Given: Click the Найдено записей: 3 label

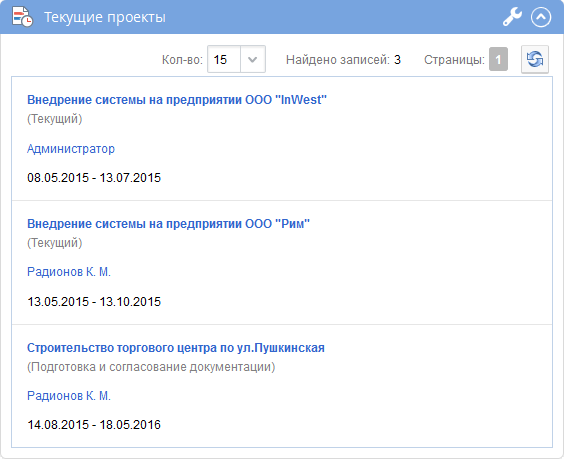Looking at the screenshot, I should coord(343,59).
